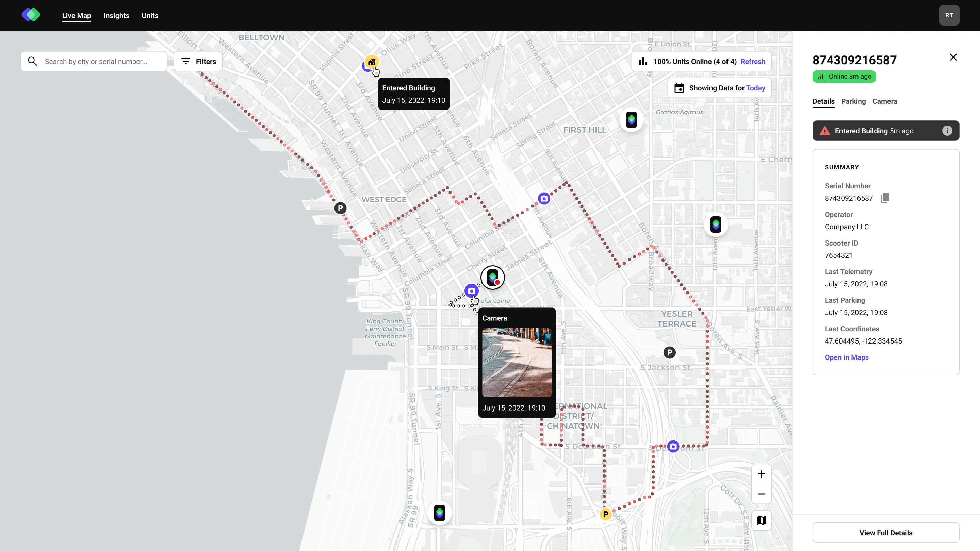Open the Filters dropdown
The height and width of the screenshot is (551, 980).
pyautogui.click(x=198, y=61)
